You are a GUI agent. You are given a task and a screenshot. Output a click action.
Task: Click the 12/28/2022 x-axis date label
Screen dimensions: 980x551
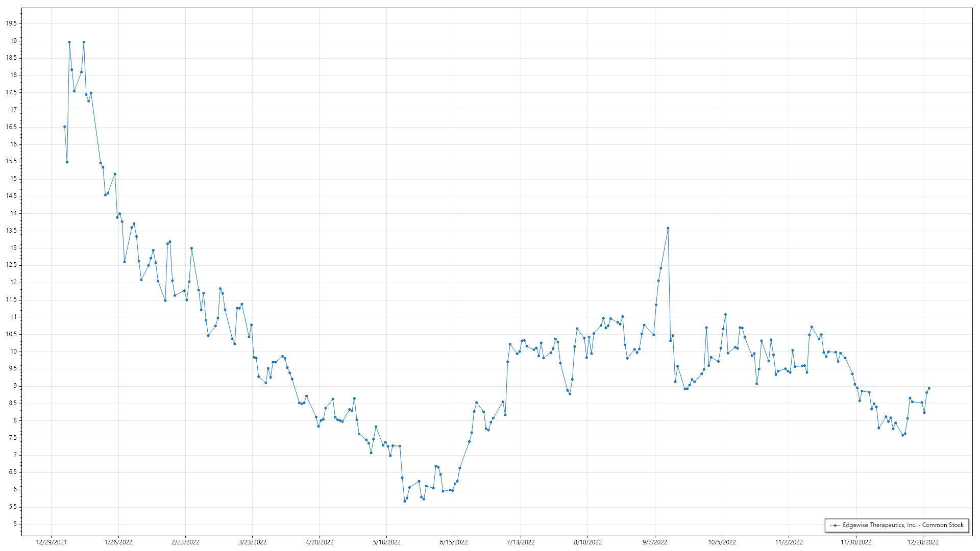(923, 542)
